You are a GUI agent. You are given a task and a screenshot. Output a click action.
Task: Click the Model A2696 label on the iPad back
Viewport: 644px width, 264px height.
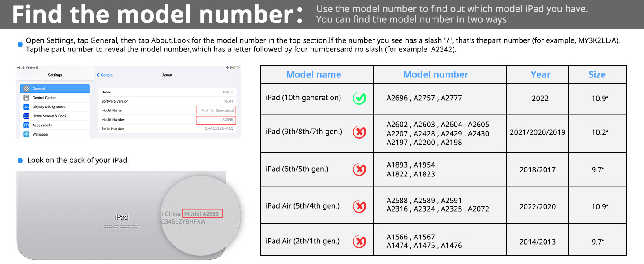[x=202, y=214]
